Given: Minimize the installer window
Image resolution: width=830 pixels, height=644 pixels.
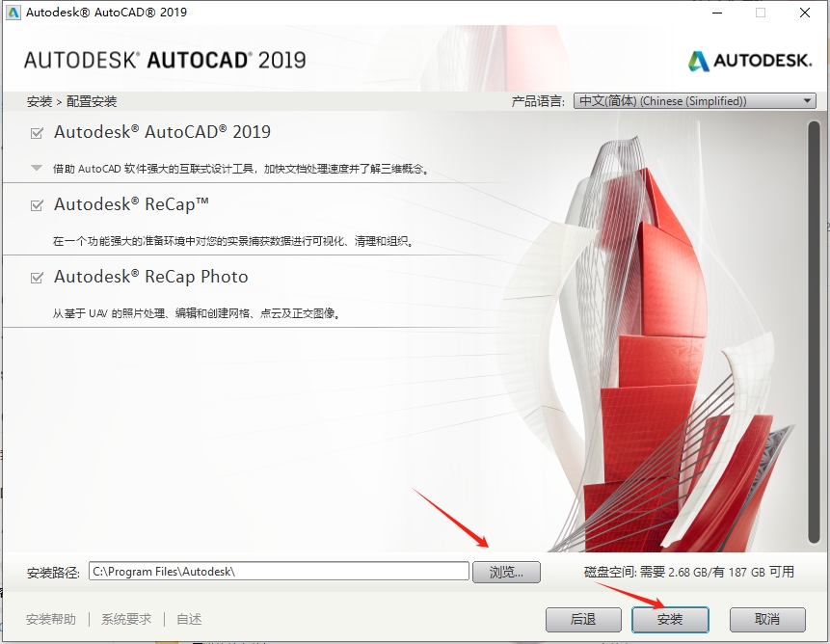Looking at the screenshot, I should click(716, 13).
